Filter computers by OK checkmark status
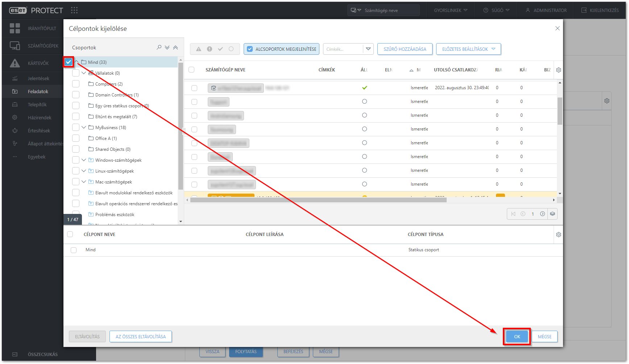Screen dimensions: 629x364 coord(220,49)
